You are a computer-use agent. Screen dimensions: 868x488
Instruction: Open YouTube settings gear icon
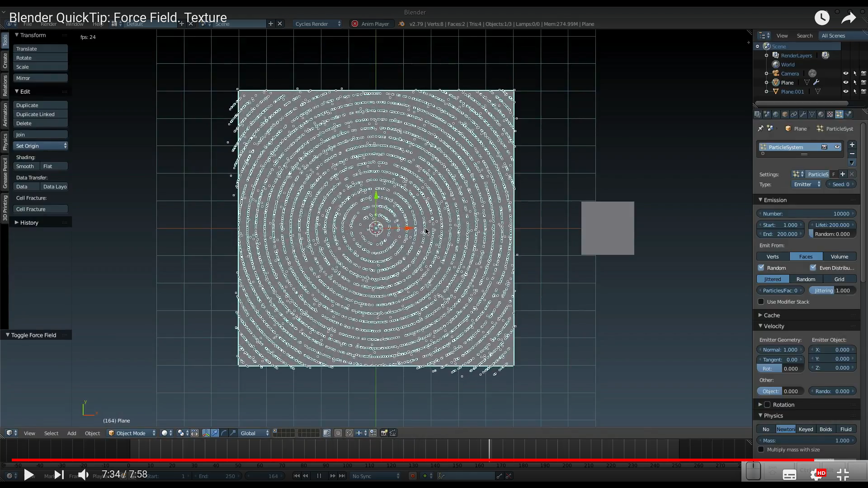[816, 474]
